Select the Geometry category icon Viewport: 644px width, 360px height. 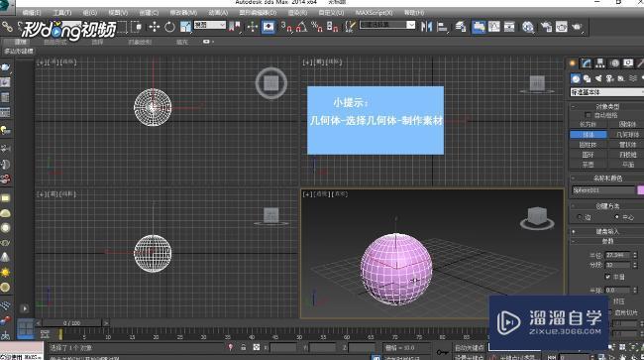coord(576,78)
